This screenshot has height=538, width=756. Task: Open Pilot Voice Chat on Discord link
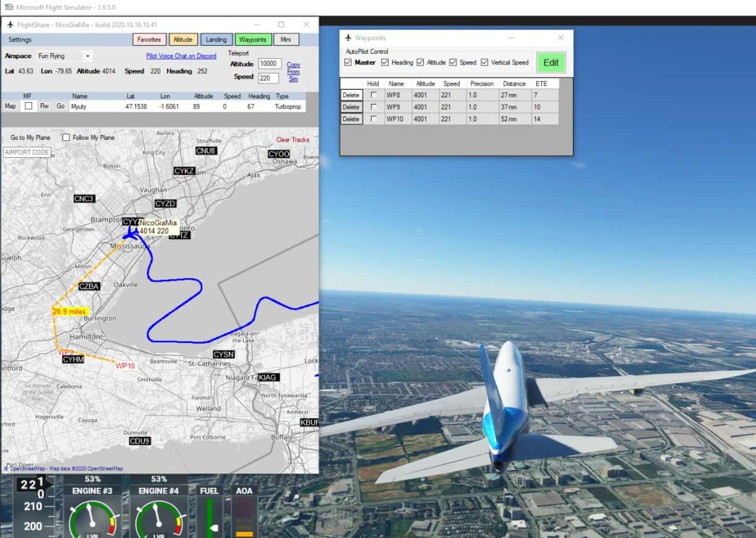click(x=181, y=56)
